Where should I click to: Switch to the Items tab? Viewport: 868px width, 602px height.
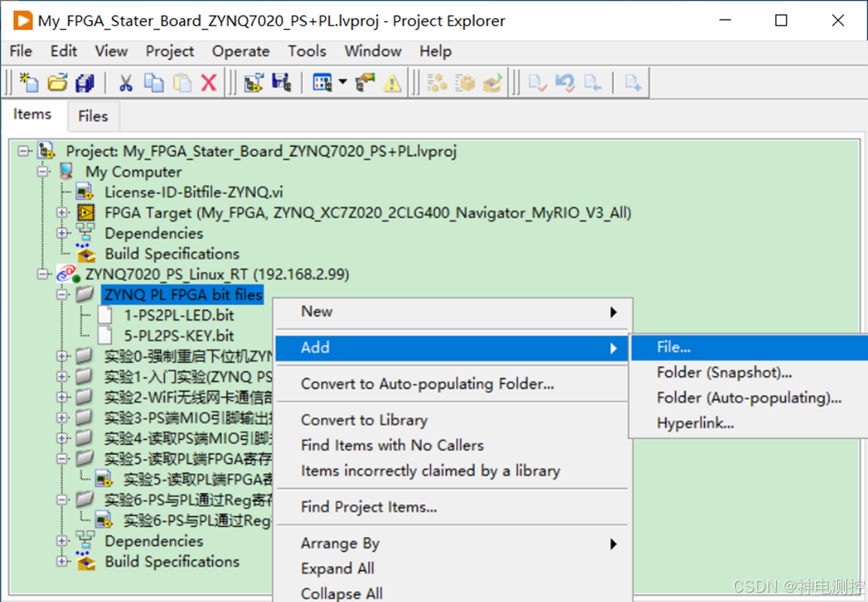point(32,114)
